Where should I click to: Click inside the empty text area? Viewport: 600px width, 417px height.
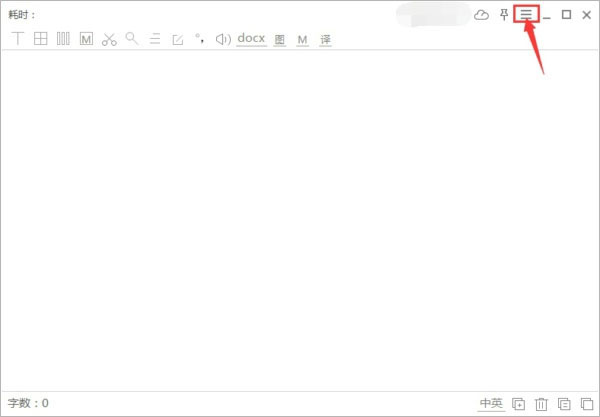pos(300,220)
